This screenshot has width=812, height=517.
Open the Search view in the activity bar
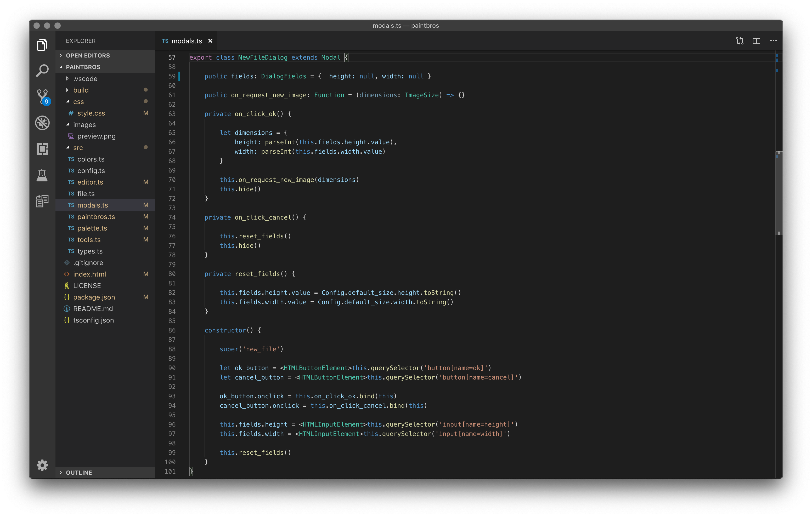pos(42,70)
